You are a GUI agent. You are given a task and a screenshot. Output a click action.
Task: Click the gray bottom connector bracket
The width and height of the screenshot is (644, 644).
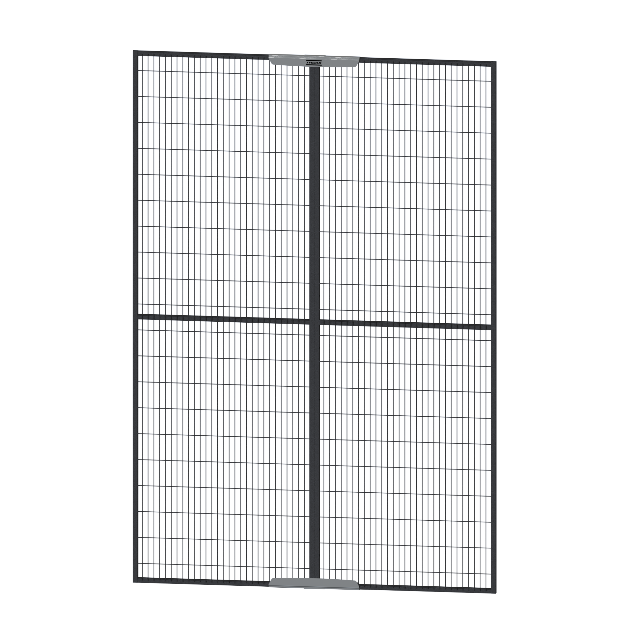pyautogui.click(x=314, y=583)
